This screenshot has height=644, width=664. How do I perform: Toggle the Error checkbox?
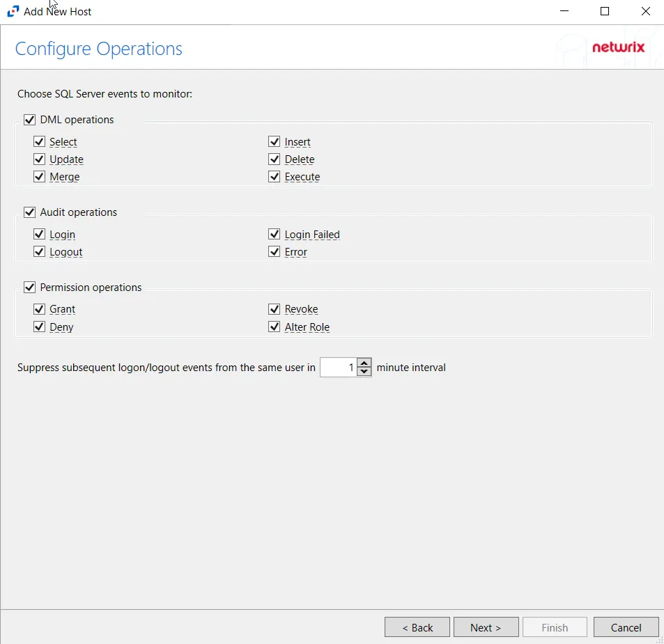click(x=274, y=252)
